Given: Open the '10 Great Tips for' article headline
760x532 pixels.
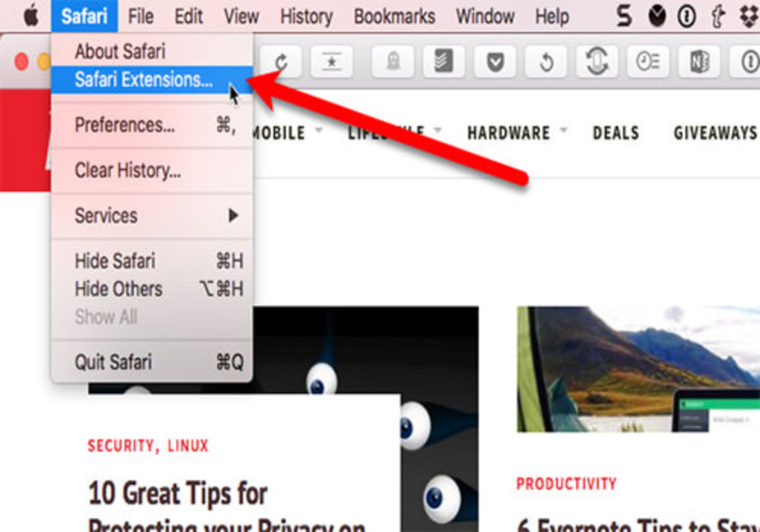Looking at the screenshot, I should [178, 493].
